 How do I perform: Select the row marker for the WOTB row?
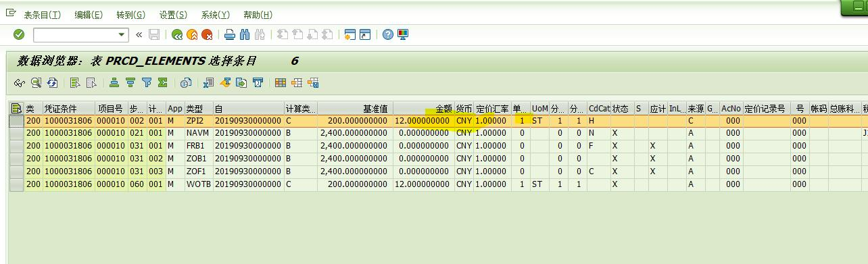(16, 184)
